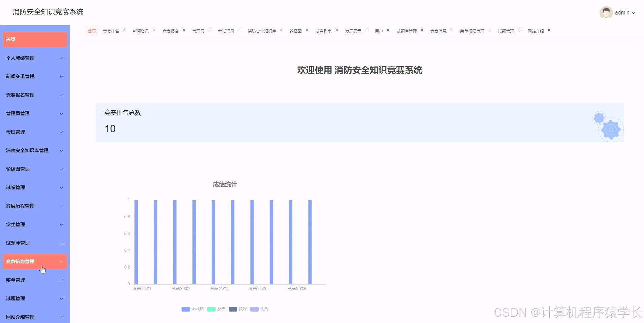Close the 发展历程 tab
The image size is (644, 323).
pos(366,30)
